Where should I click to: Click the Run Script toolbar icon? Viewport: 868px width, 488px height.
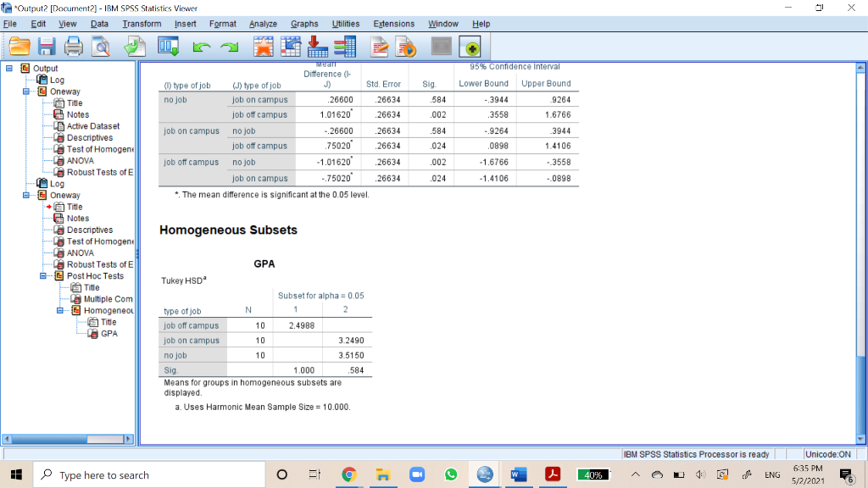(x=406, y=47)
